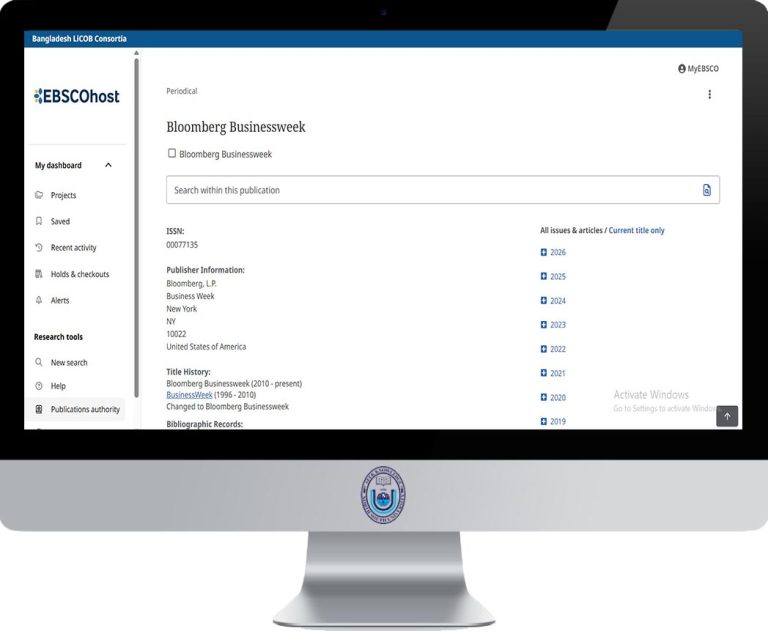Open Help in the sidebar
This screenshot has width=768, height=642.
click(x=58, y=386)
